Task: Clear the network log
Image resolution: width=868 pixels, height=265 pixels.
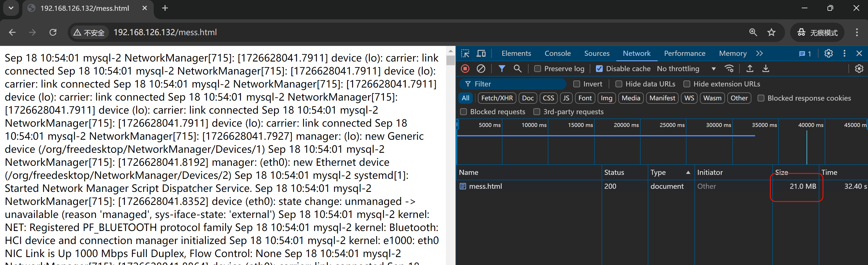Action: click(x=481, y=69)
